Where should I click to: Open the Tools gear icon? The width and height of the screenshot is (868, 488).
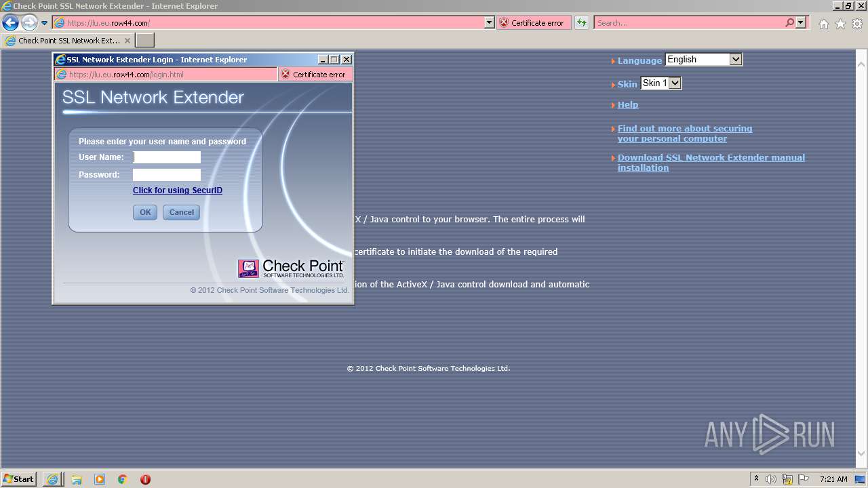[857, 24]
